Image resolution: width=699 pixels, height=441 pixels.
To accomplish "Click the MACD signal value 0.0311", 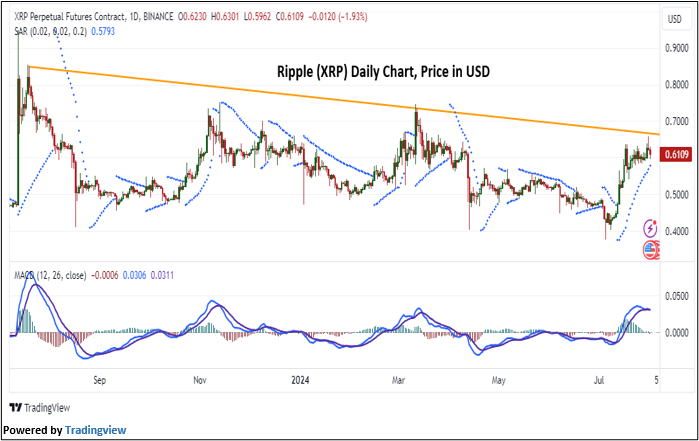I will [x=162, y=276].
